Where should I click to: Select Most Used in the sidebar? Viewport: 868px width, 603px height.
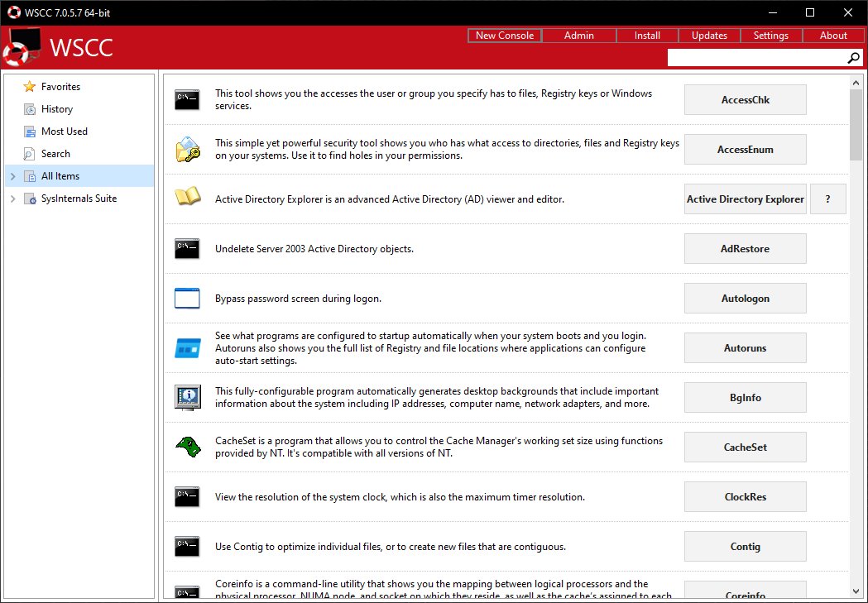point(65,132)
